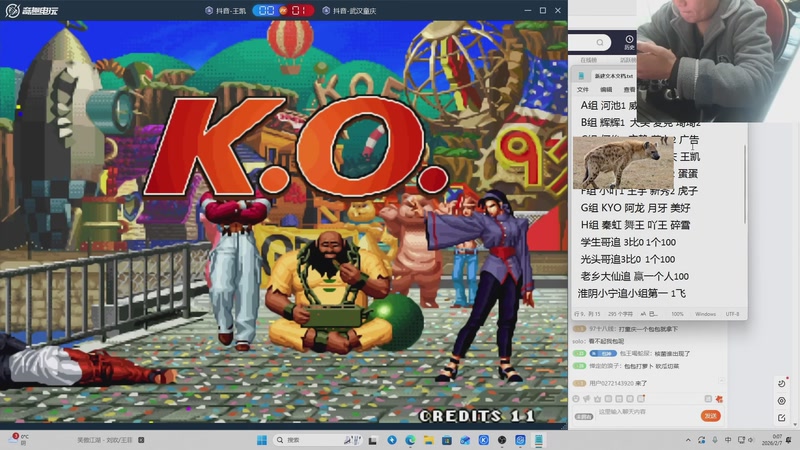The height and width of the screenshot is (450, 800).
Task: Click the weather widget showing 0°C
Action: pyautogui.click(x=20, y=439)
